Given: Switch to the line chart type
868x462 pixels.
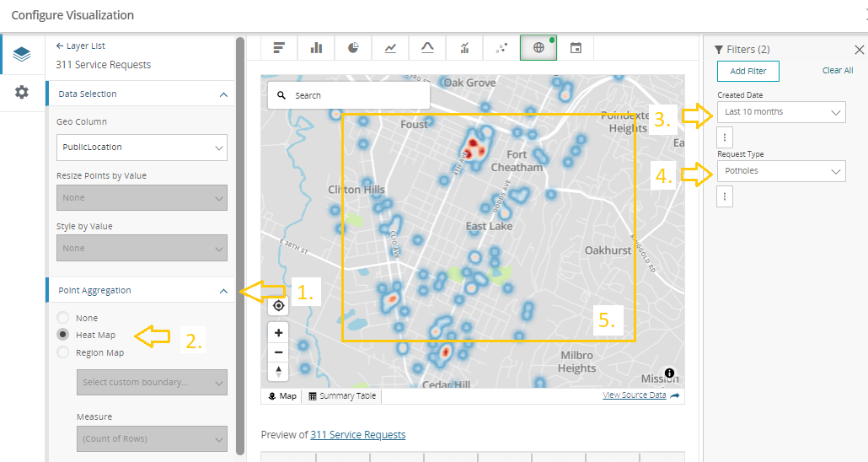Looking at the screenshot, I should 390,48.
